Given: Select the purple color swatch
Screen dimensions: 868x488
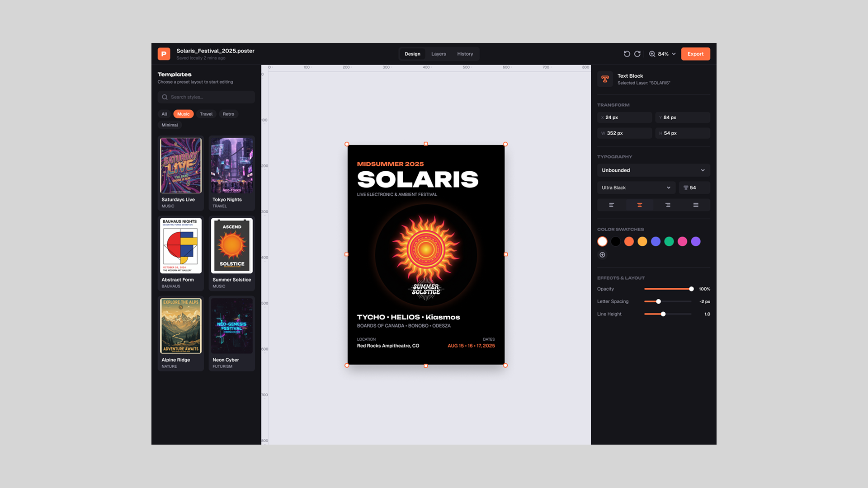Looking at the screenshot, I should click(x=696, y=242).
